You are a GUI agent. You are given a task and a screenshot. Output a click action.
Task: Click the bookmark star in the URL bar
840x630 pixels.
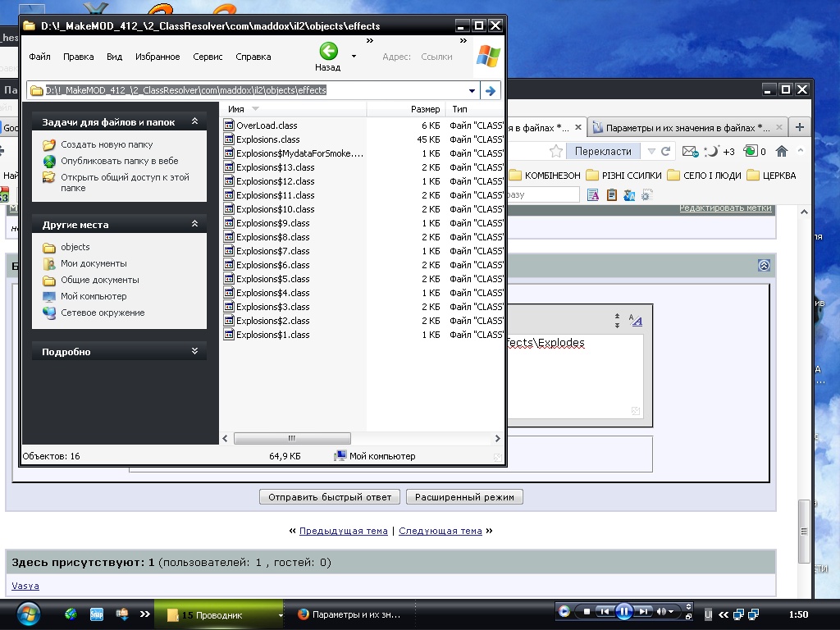[x=556, y=151]
